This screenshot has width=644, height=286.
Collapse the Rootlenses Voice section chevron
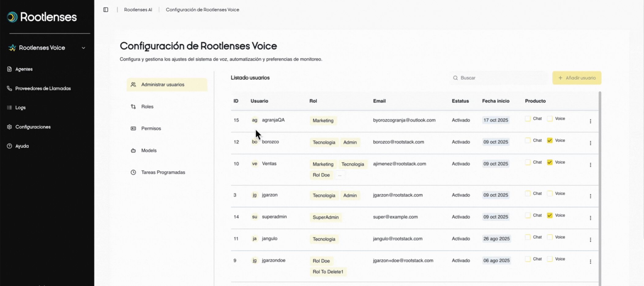coord(83,48)
